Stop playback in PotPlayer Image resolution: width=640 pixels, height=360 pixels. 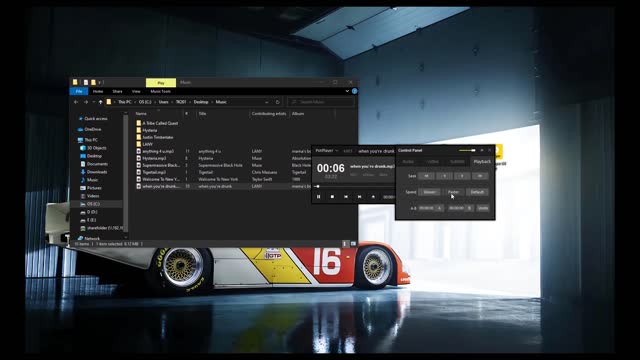point(332,197)
